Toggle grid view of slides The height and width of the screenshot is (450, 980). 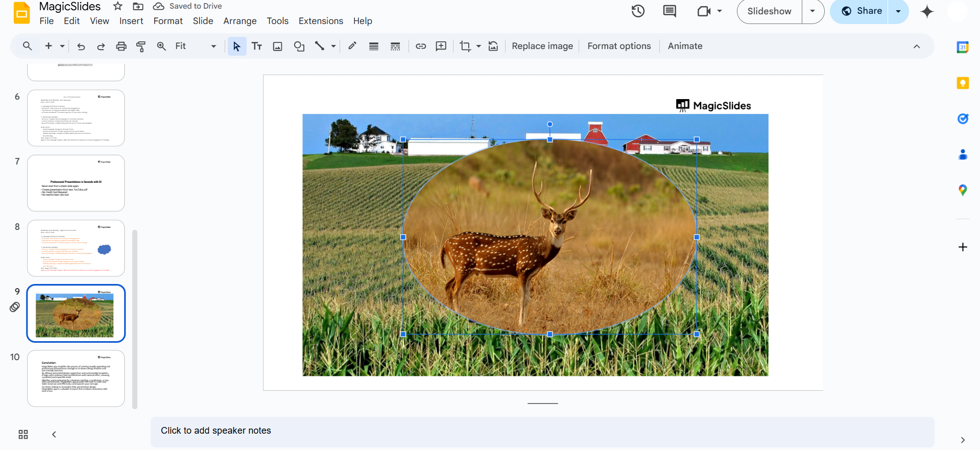(x=23, y=434)
